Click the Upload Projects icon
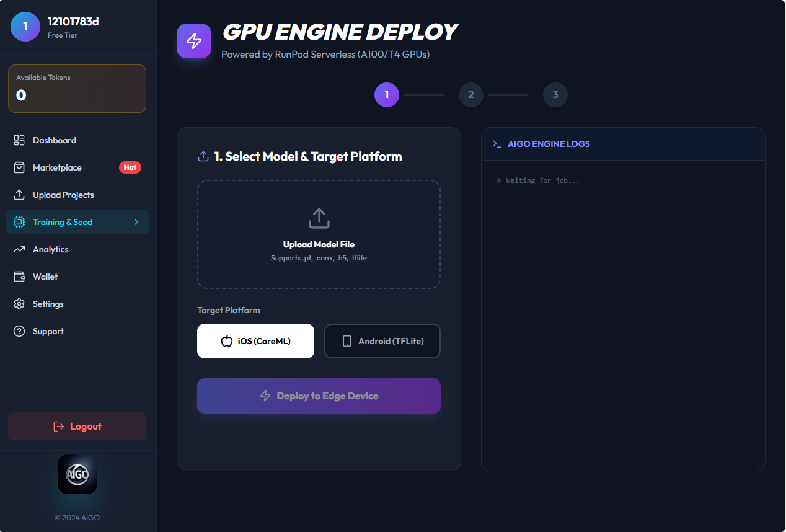786x532 pixels. pyautogui.click(x=19, y=195)
